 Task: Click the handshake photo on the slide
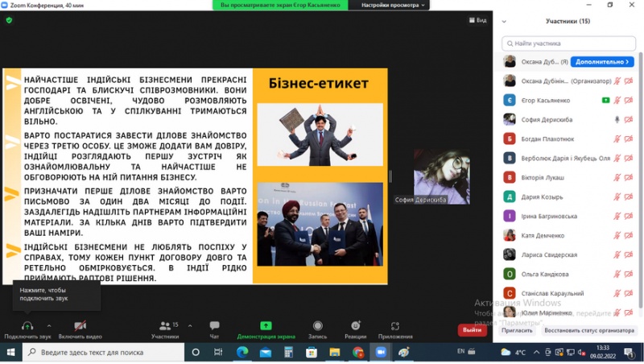(x=320, y=225)
